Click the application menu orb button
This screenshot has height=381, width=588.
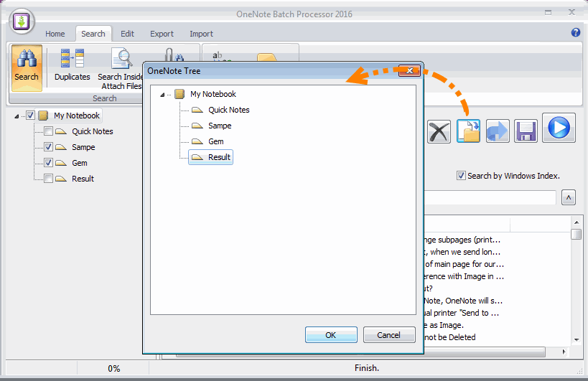(22, 22)
